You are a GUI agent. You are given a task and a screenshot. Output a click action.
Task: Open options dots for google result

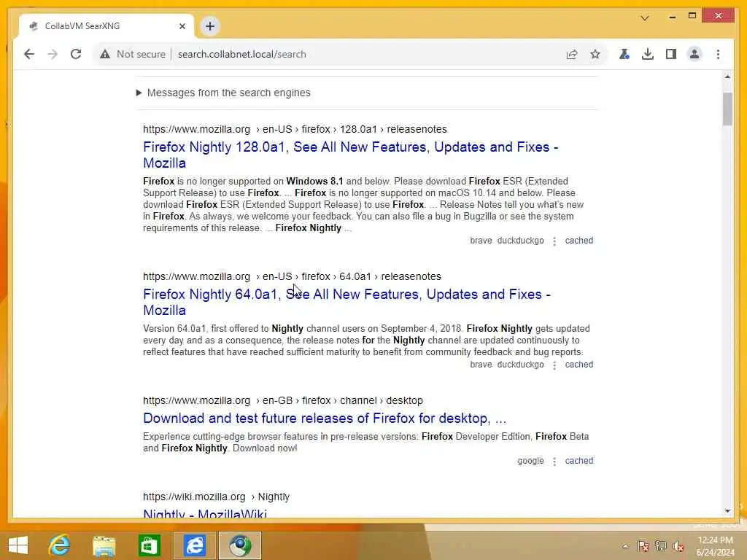click(554, 461)
